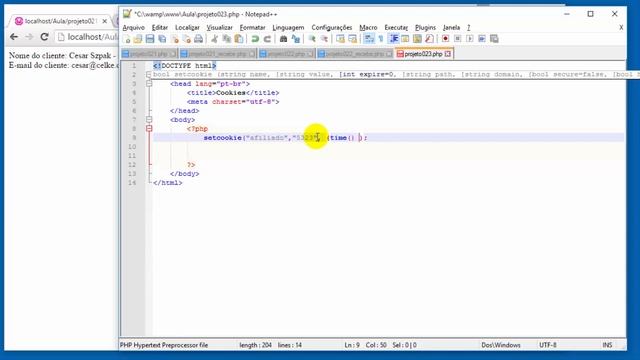Click 'Ln : 9' in status bar
This screenshot has height=360, width=640.
click(352, 345)
